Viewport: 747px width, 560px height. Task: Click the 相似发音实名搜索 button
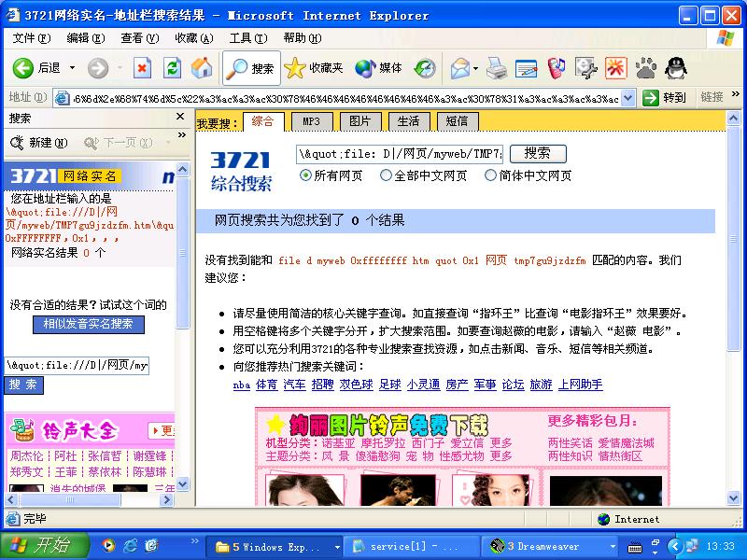(89, 324)
